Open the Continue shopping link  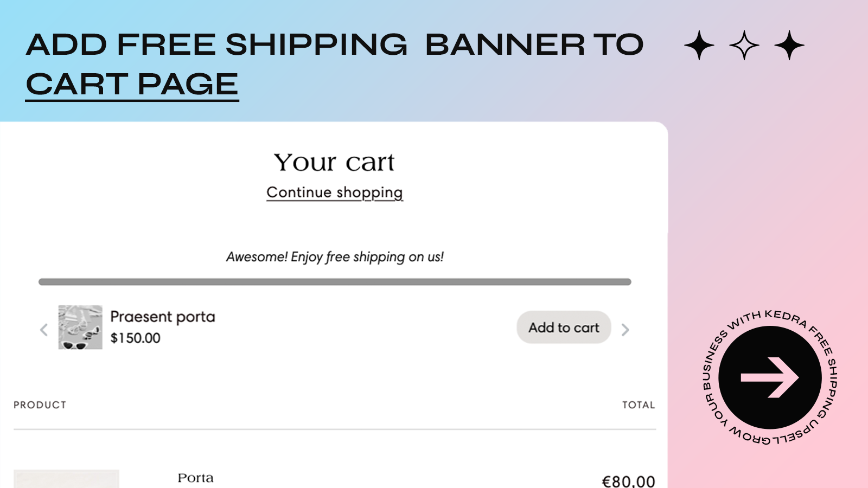(x=335, y=192)
